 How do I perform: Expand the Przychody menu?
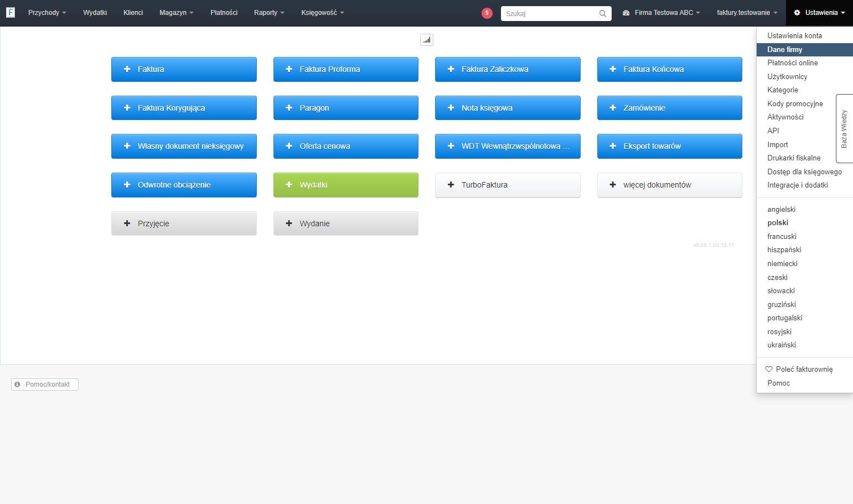tap(47, 13)
